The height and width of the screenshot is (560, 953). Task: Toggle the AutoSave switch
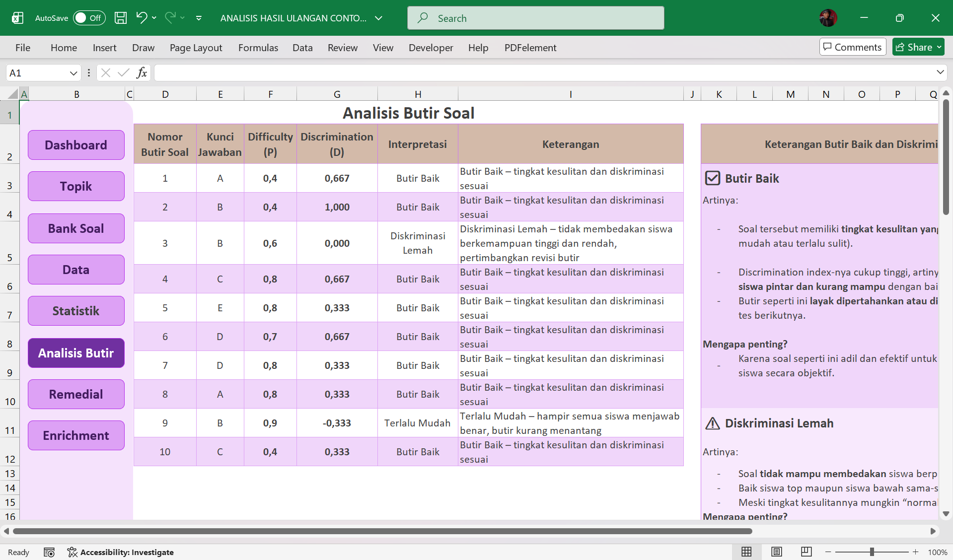tap(89, 18)
